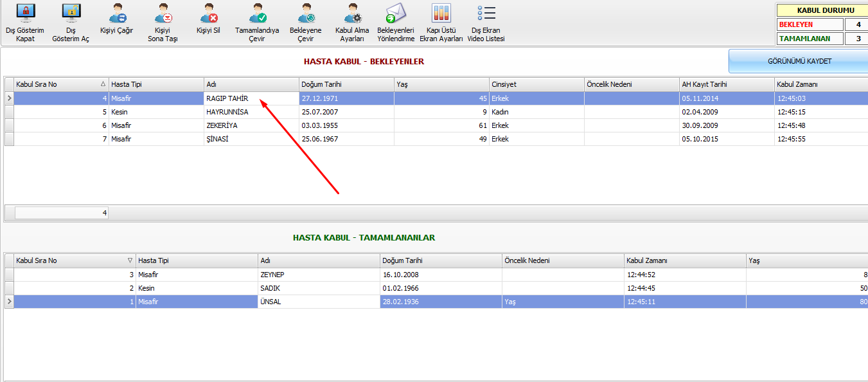
Task: Click Dış Gösterim Aç icon
Action: (x=71, y=14)
